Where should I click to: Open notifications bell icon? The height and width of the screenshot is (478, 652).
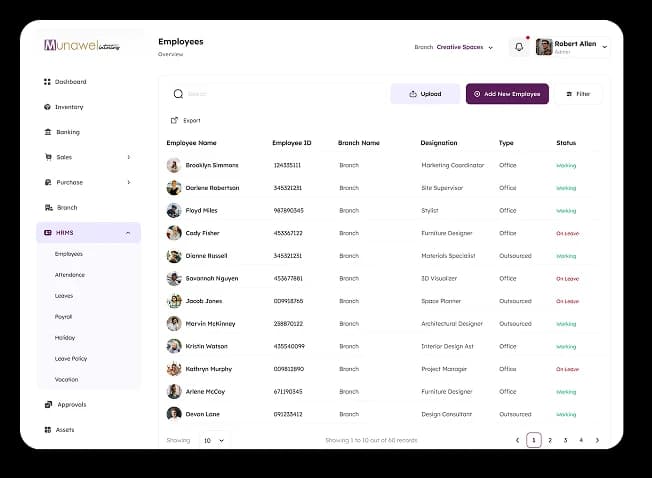click(519, 47)
